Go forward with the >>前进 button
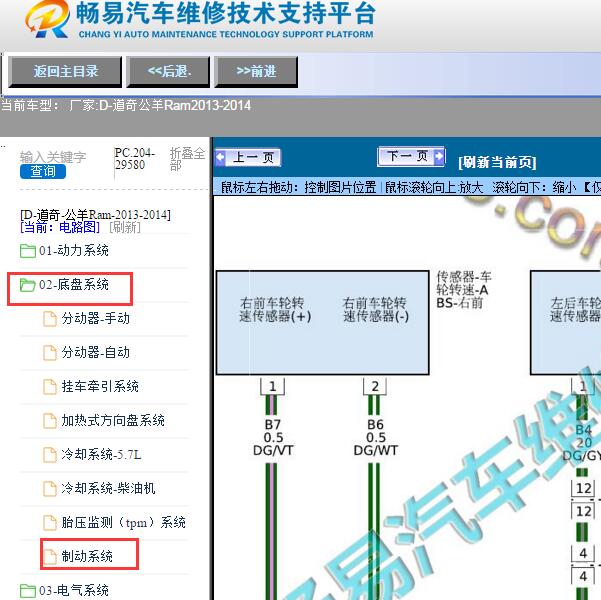 tap(256, 72)
